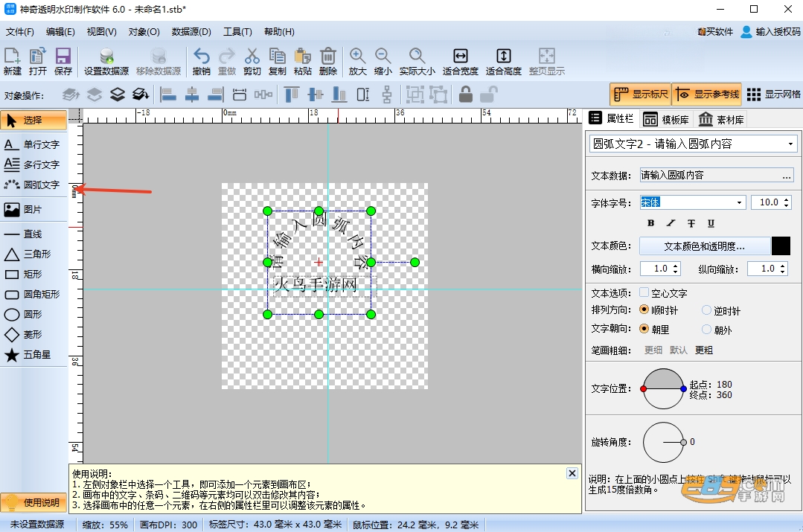Select the 圆角矩形 rounded rectangle tool
The width and height of the screenshot is (803, 532).
pyautogui.click(x=33, y=295)
